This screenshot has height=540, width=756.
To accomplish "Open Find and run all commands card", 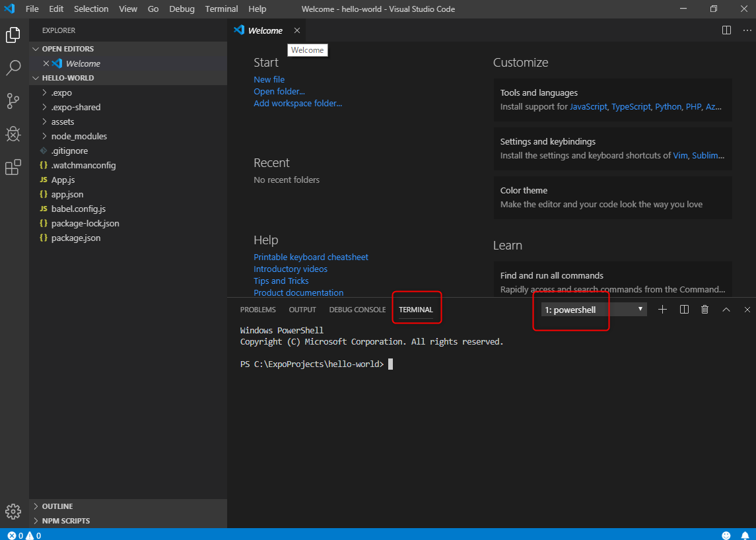I will tap(612, 280).
